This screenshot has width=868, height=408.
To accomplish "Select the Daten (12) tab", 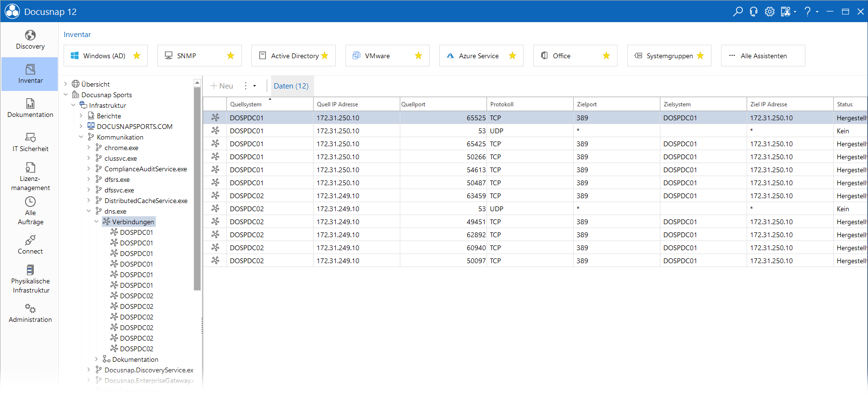I will coord(291,86).
